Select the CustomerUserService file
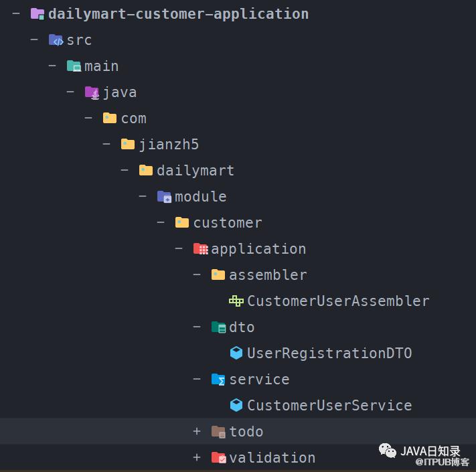The width and height of the screenshot is (476, 472). click(x=329, y=406)
